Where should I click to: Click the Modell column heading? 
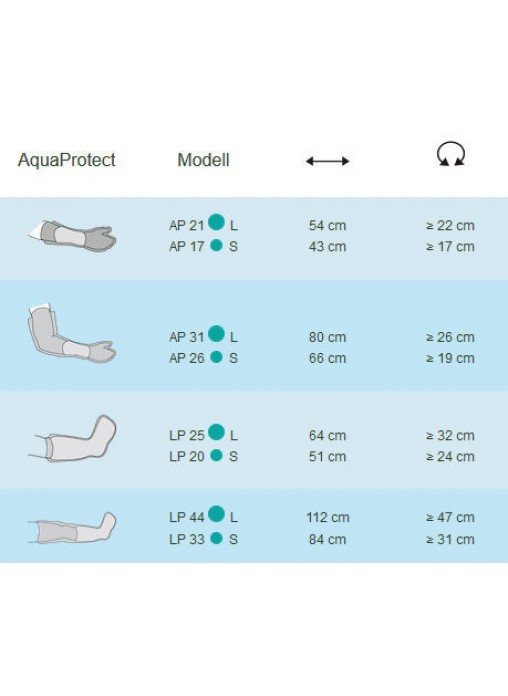click(x=203, y=160)
